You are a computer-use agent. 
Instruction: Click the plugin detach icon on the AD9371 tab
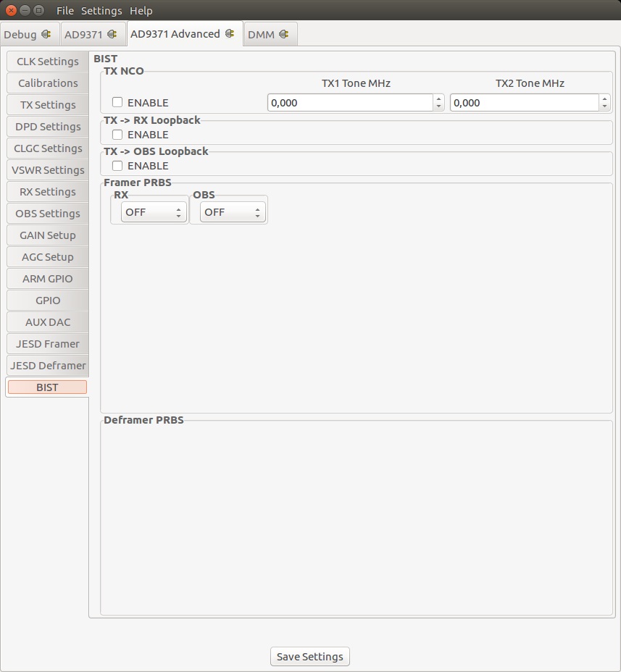[111, 33]
